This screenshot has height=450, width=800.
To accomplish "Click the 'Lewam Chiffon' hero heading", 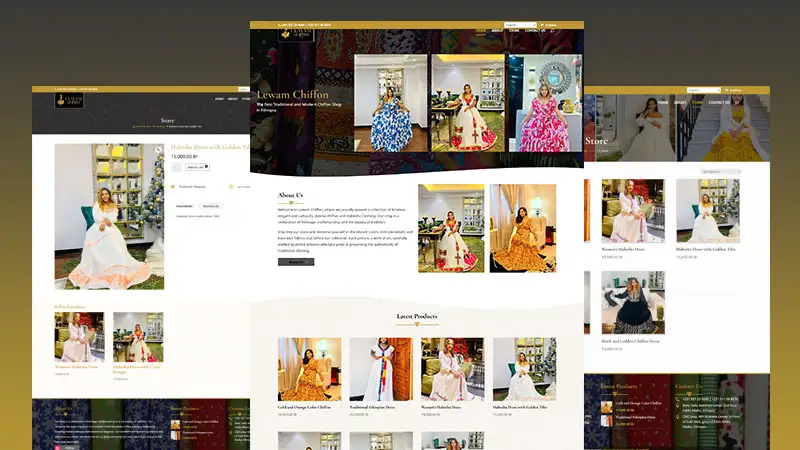I will coord(292,94).
